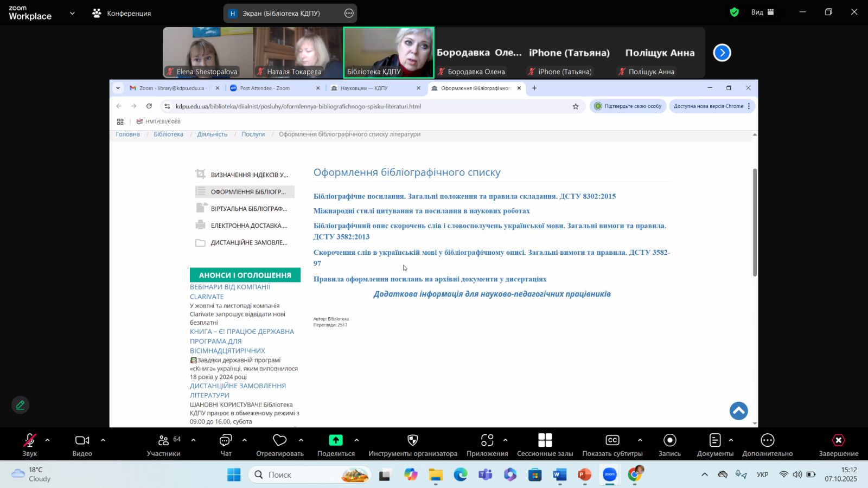The width and height of the screenshot is (868, 488).
Task: Unmute the microphone audio button
Action: 30,440
